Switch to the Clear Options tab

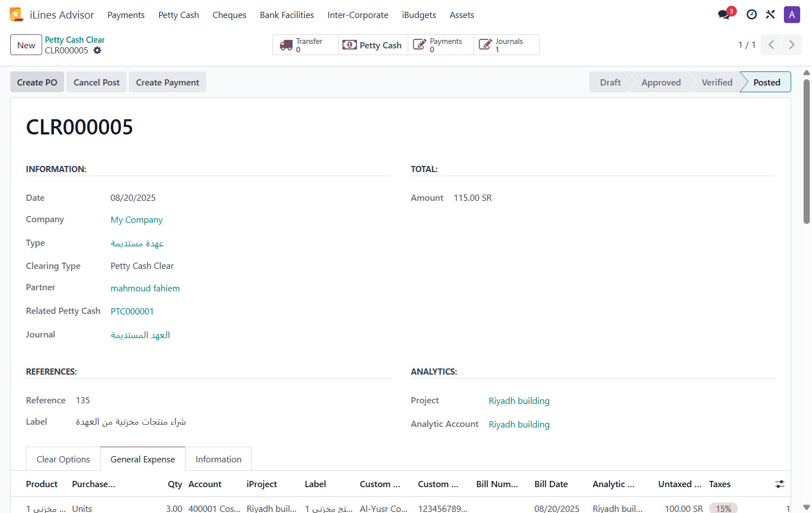pyautogui.click(x=63, y=460)
